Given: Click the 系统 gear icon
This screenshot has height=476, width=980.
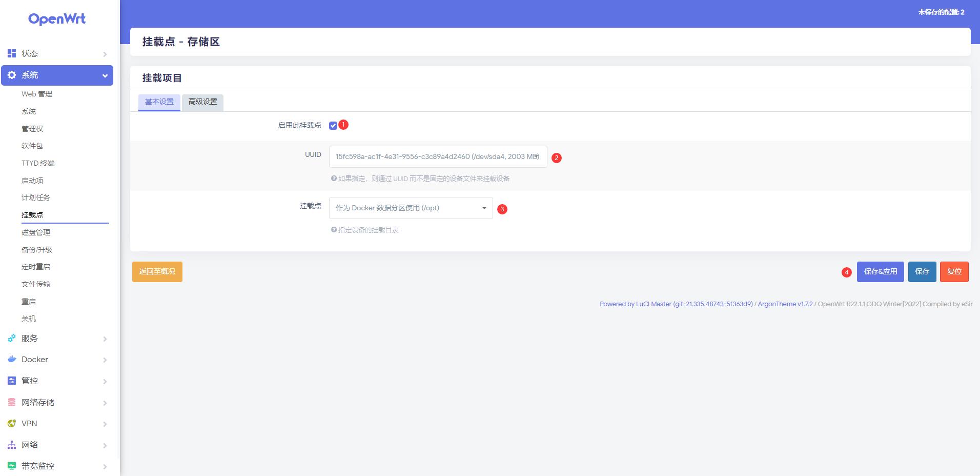Looking at the screenshot, I should (12, 75).
